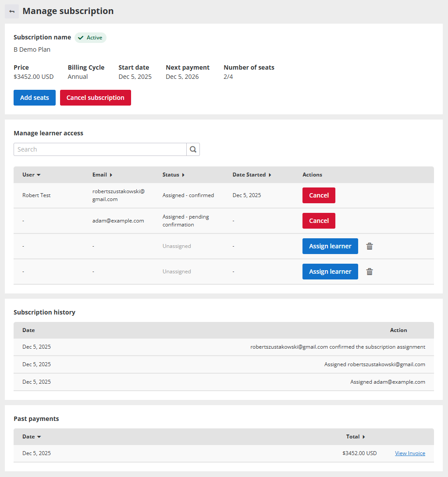Click the 'Annual' billing cycle value
448x477 pixels.
click(x=78, y=77)
